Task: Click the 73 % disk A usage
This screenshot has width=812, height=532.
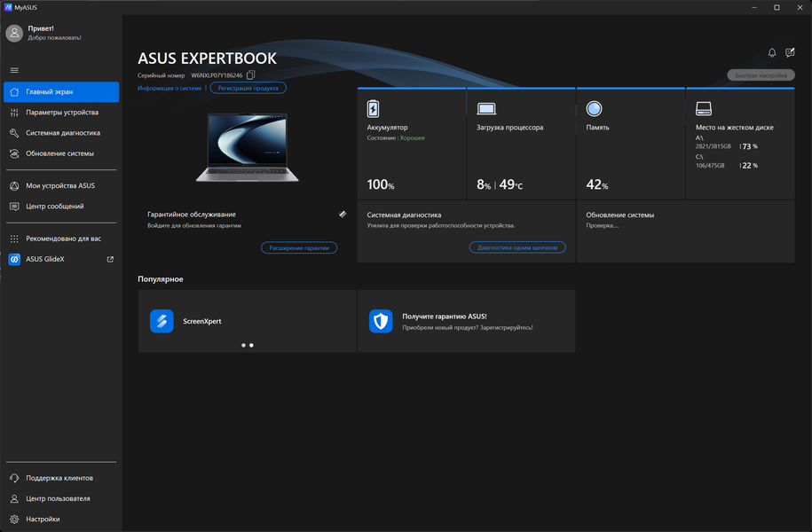Action: click(749, 146)
